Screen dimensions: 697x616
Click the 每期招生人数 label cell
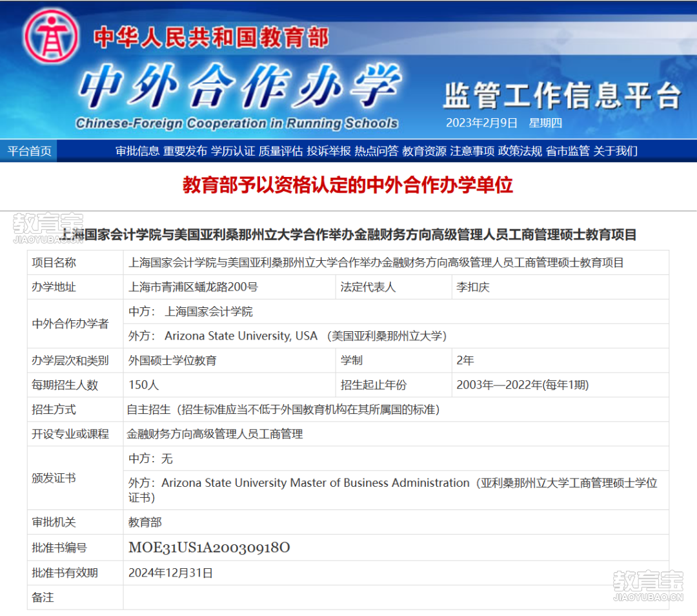[75, 385]
